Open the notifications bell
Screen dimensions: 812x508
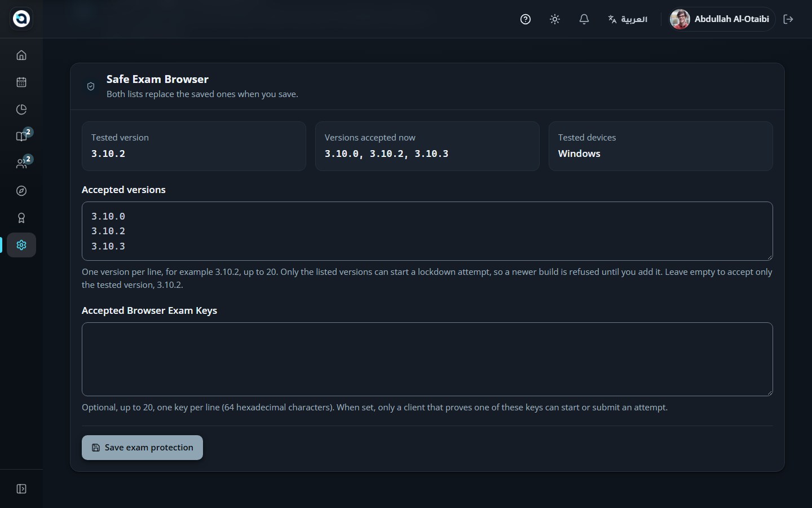(x=584, y=19)
